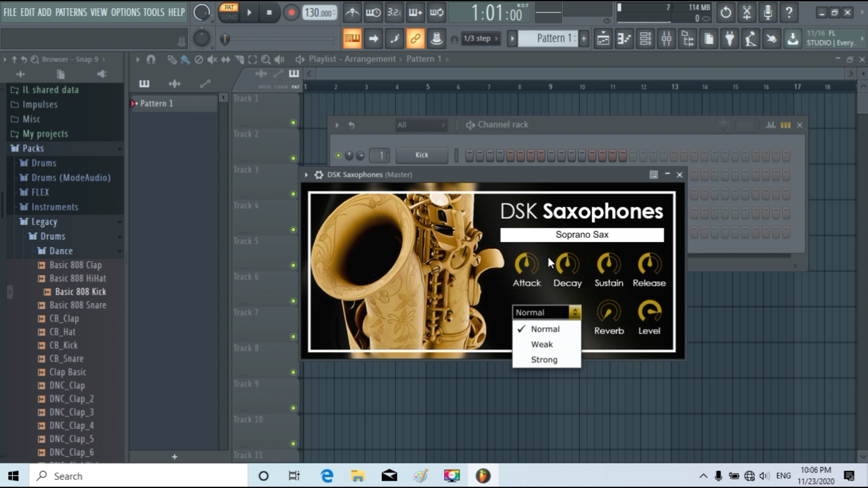The width and height of the screenshot is (868, 488).
Task: Open the piano roll view icon
Action: pyautogui.click(x=624, y=39)
